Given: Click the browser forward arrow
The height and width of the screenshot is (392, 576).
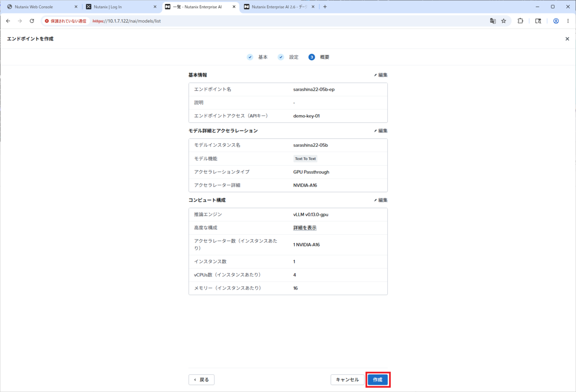Looking at the screenshot, I should pyautogui.click(x=20, y=21).
